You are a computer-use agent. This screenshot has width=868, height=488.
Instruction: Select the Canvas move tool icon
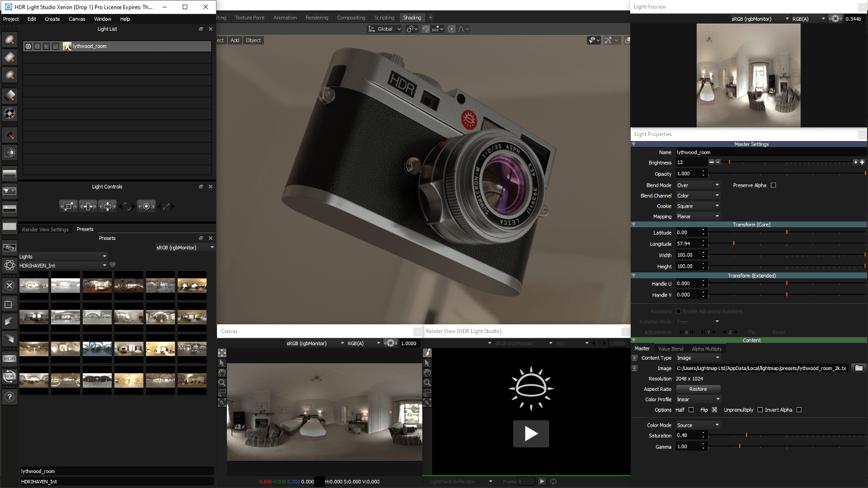point(222,353)
